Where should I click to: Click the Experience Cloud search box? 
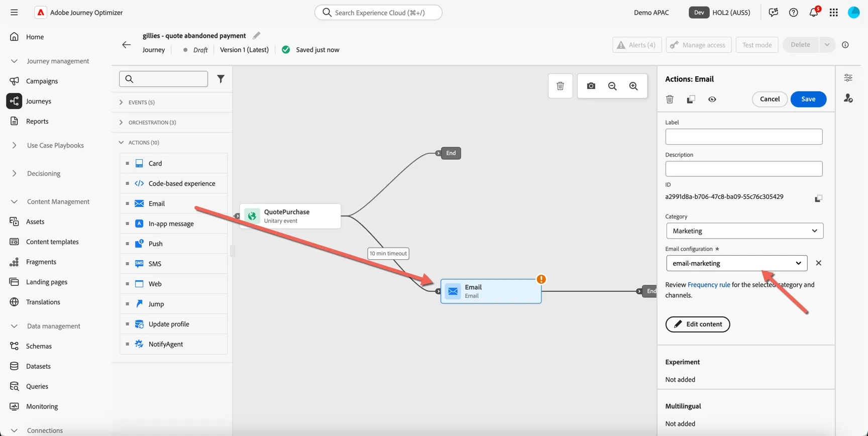click(x=378, y=12)
